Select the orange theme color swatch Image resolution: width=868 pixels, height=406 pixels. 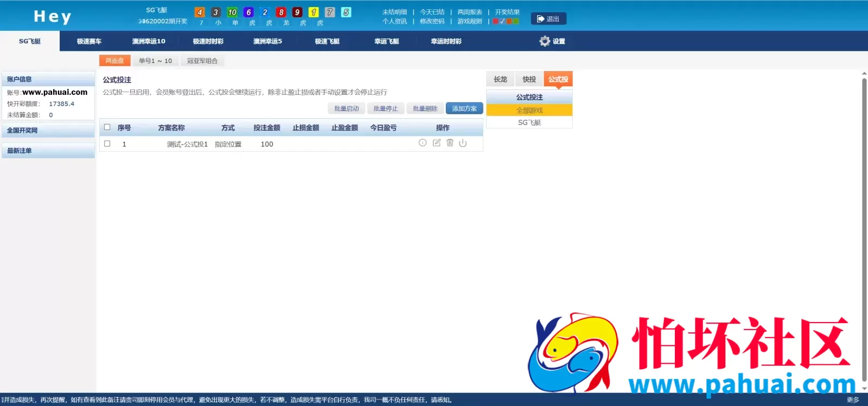(x=509, y=22)
